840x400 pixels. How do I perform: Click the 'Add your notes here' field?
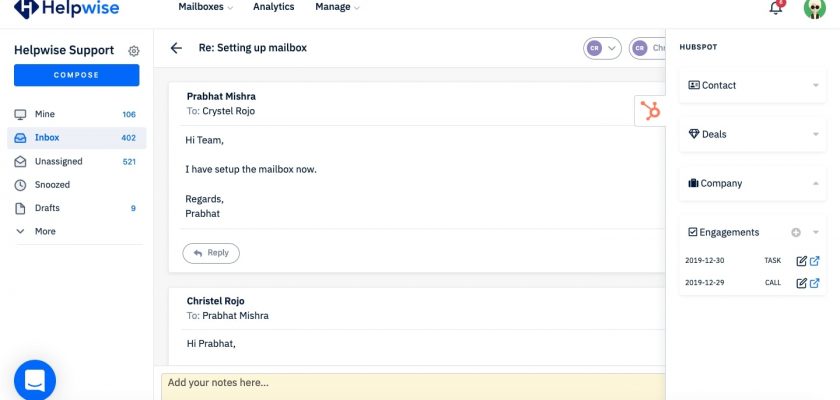(413, 387)
